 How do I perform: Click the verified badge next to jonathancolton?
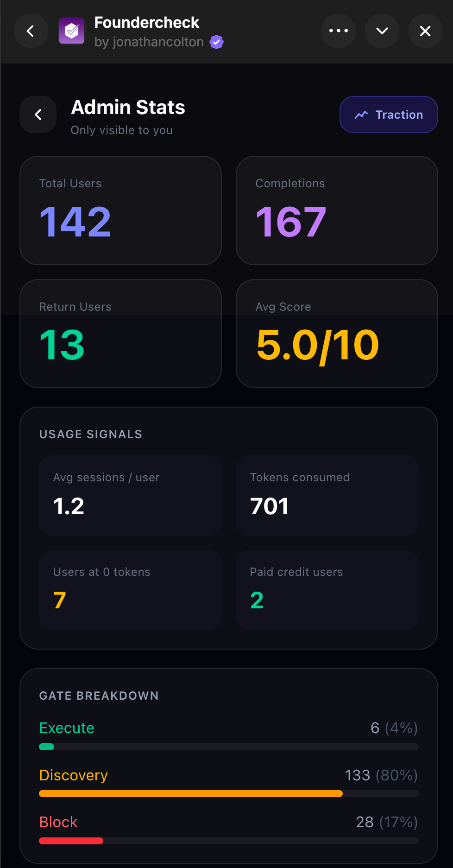click(216, 42)
